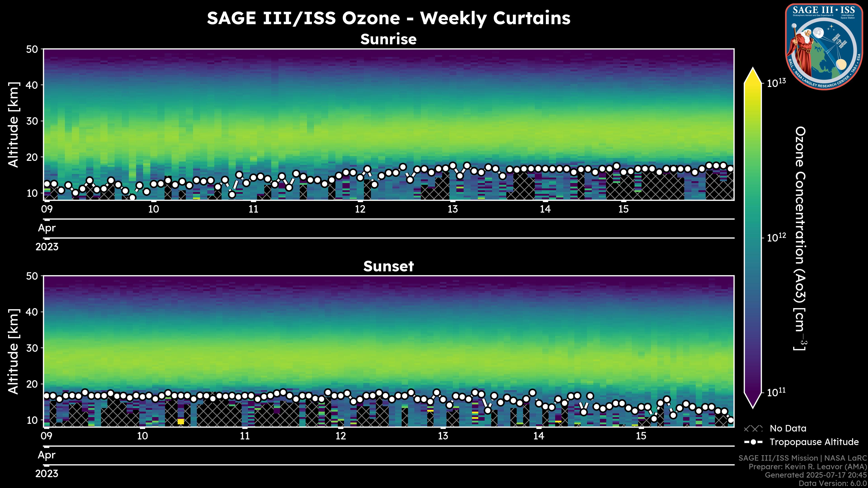Click the colorbar bottom arrow tip
This screenshot has height=488, width=868.
[x=753, y=407]
